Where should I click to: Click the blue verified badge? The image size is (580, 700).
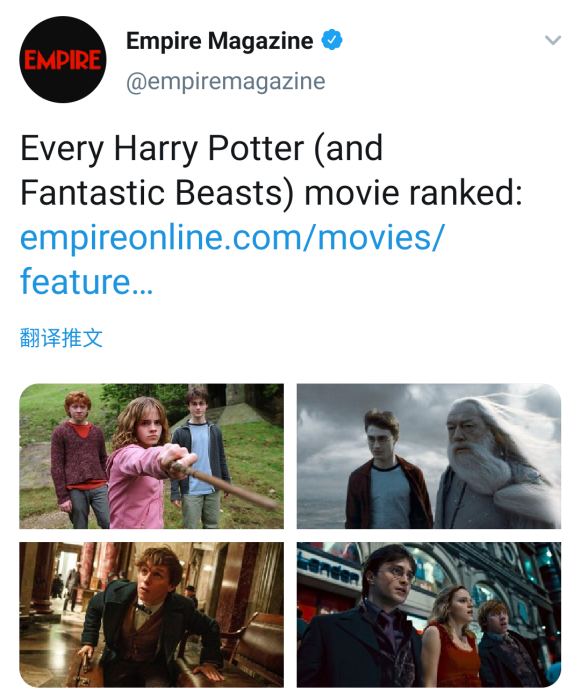(x=332, y=40)
